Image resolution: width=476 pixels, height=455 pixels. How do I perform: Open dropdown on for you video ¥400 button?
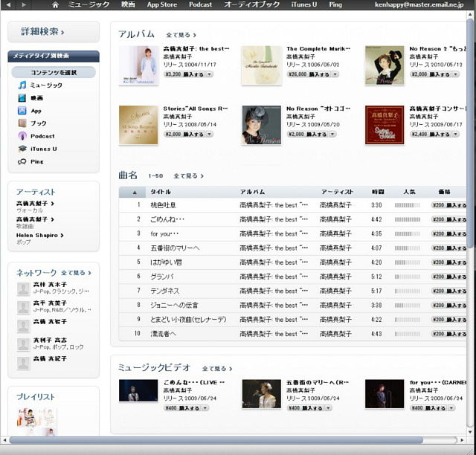(451, 408)
